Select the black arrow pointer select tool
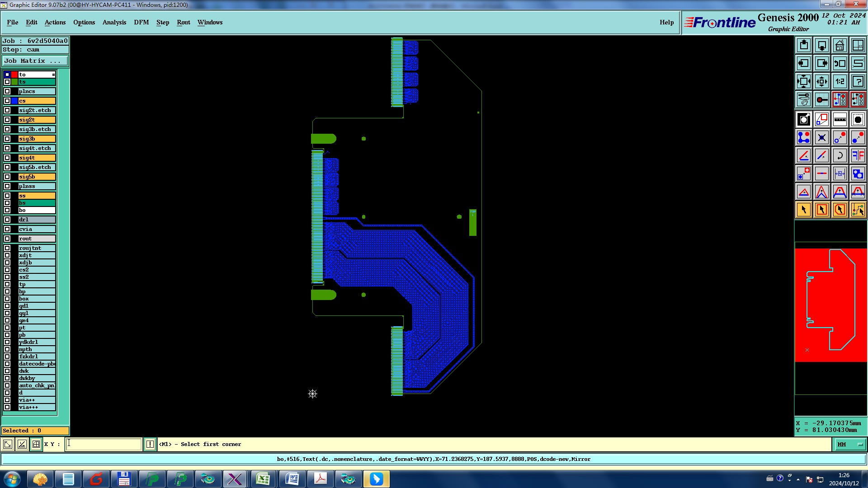Screen dimensions: 868x488 [x=804, y=210]
